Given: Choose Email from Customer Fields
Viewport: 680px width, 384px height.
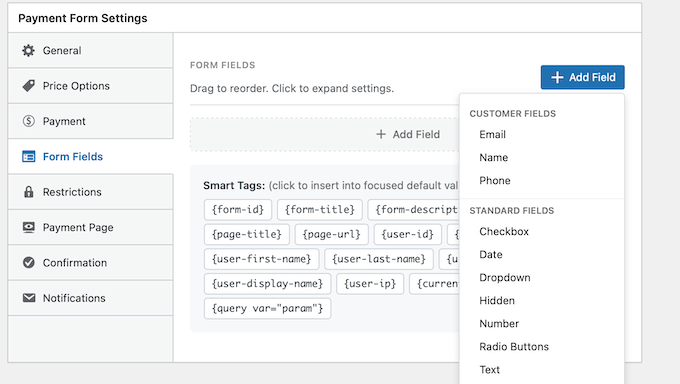Looking at the screenshot, I should click(492, 135).
